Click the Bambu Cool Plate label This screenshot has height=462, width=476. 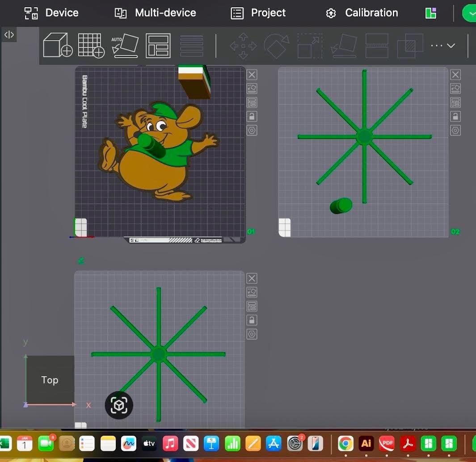tap(84, 101)
